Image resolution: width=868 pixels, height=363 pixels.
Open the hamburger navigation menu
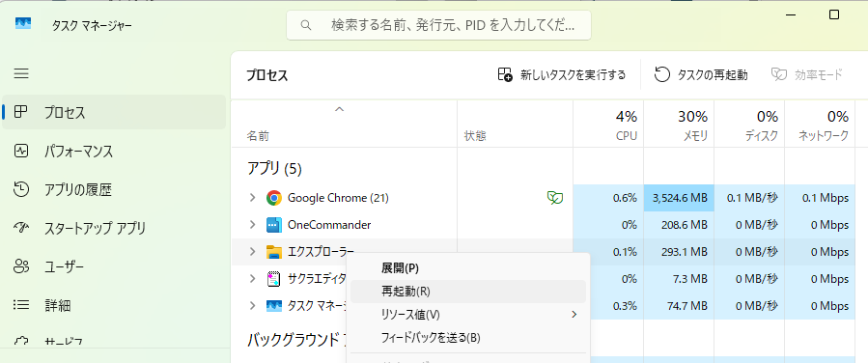point(21,73)
